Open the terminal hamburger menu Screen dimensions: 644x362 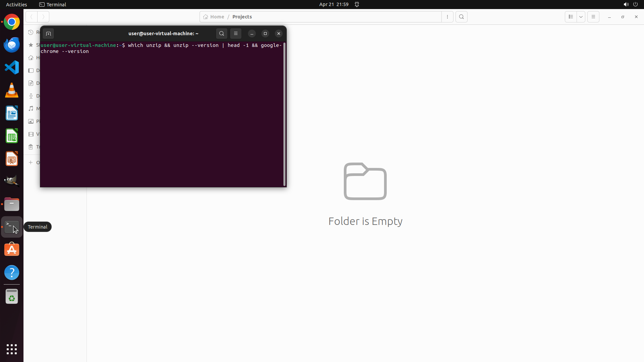[236, 34]
